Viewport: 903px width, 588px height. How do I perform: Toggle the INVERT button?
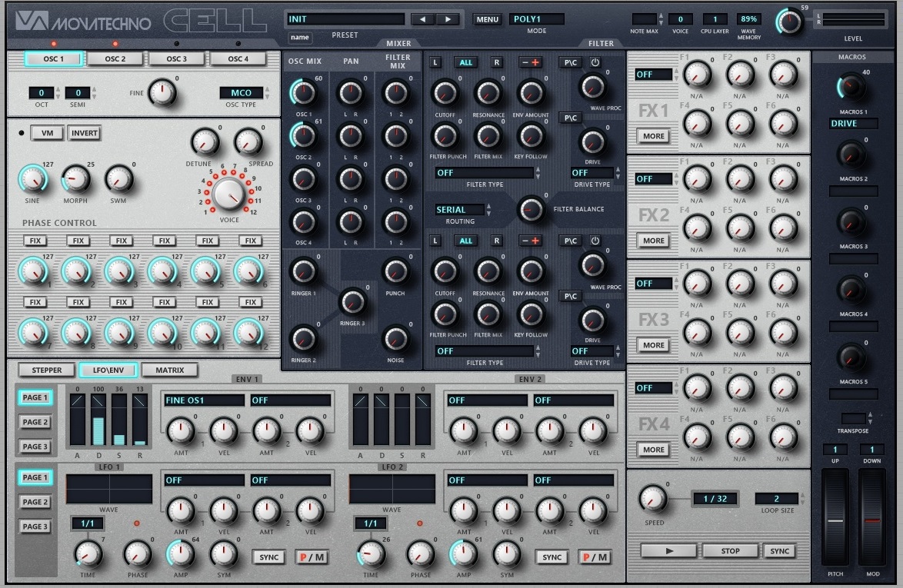84,133
